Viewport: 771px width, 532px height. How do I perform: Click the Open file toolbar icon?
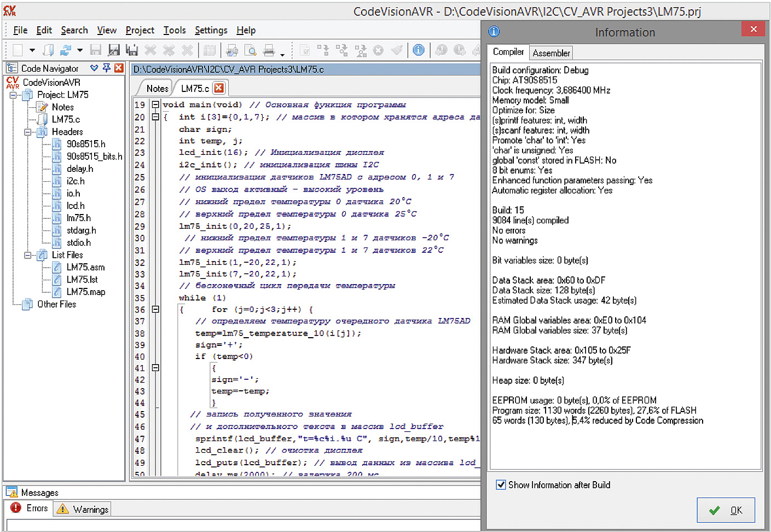coord(48,50)
